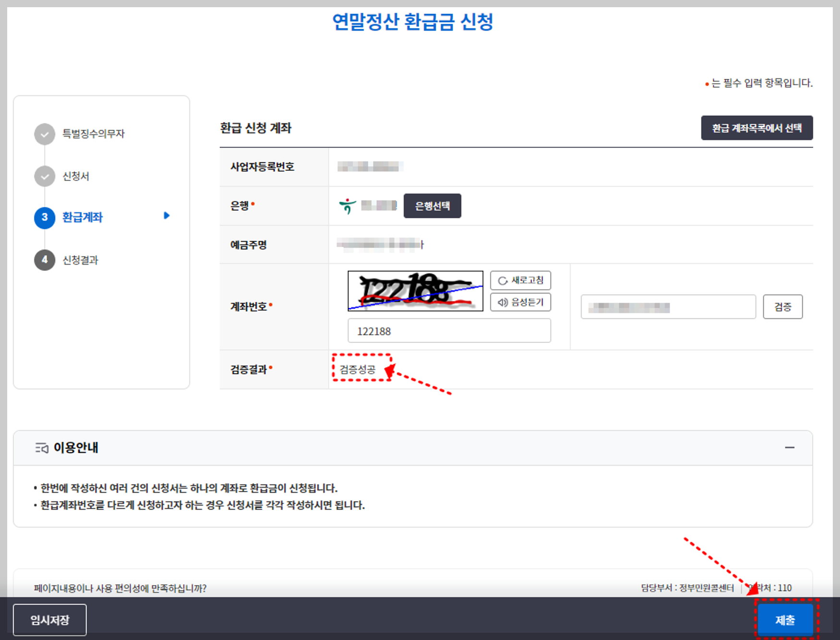
Task: Focus the captcha input containing 122188
Action: coord(449,331)
